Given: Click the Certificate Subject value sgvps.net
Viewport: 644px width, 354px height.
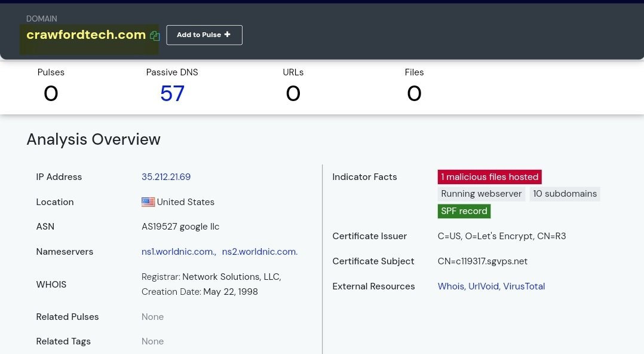Looking at the screenshot, I should point(482,261).
